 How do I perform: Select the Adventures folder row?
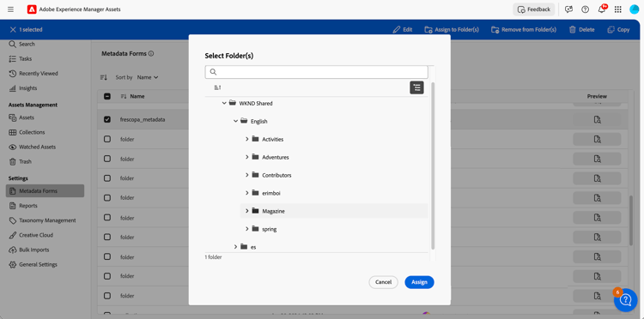coord(334,157)
